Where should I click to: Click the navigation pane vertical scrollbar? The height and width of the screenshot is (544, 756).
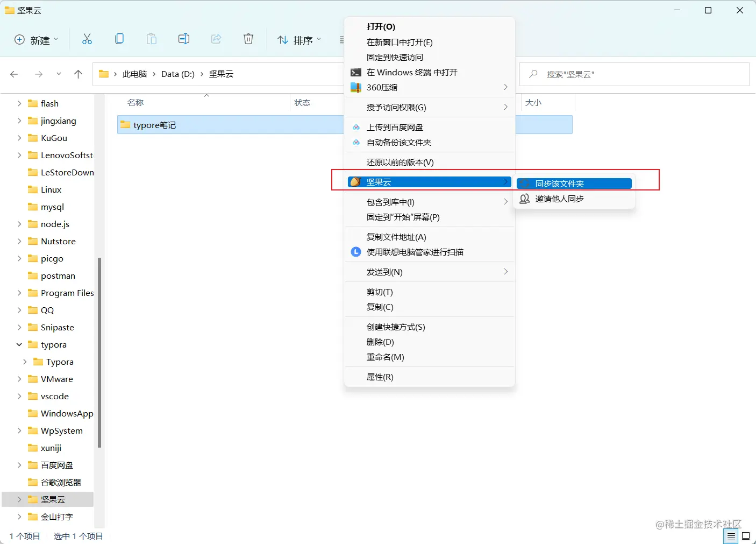pos(99,352)
